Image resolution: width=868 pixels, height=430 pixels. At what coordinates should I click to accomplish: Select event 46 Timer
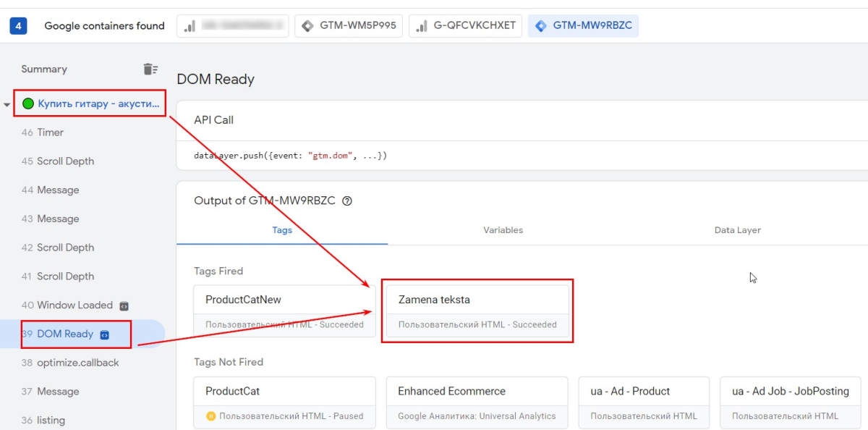(x=43, y=132)
